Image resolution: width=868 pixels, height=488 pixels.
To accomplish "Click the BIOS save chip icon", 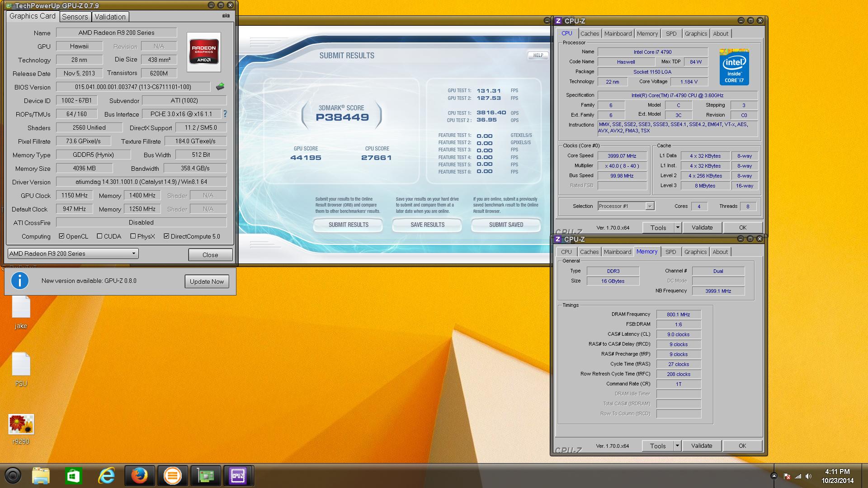I will [x=220, y=86].
